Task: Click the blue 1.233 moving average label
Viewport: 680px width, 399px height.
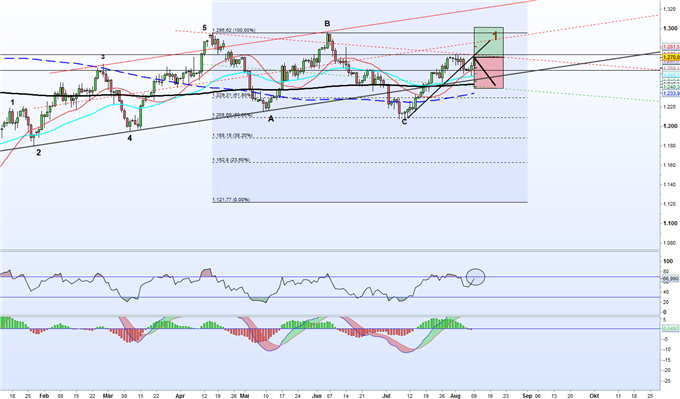Action: 670,93
